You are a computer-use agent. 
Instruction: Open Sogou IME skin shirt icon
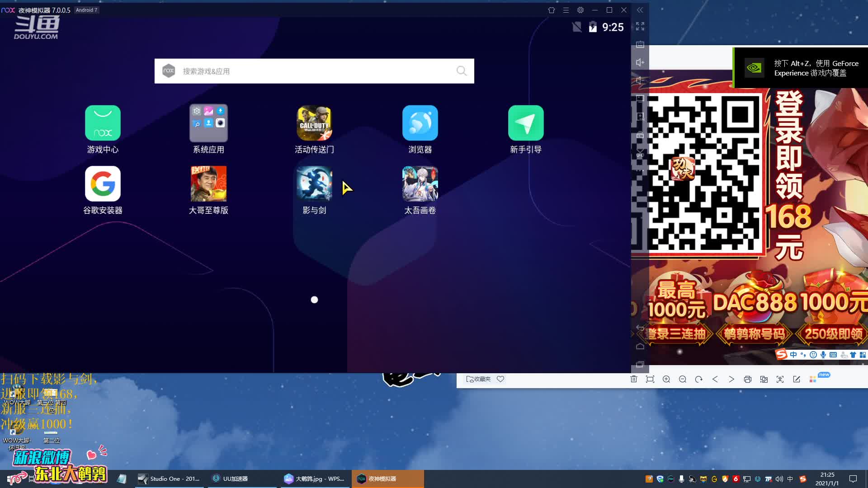pos(853,355)
